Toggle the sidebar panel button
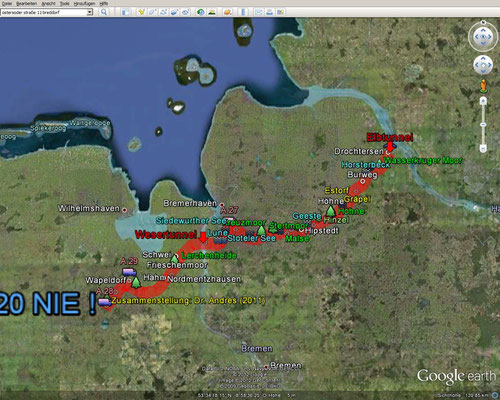 coord(125,12)
